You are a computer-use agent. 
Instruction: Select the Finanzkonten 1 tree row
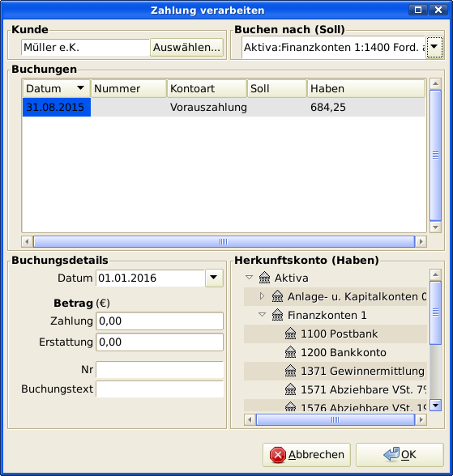[x=335, y=315]
